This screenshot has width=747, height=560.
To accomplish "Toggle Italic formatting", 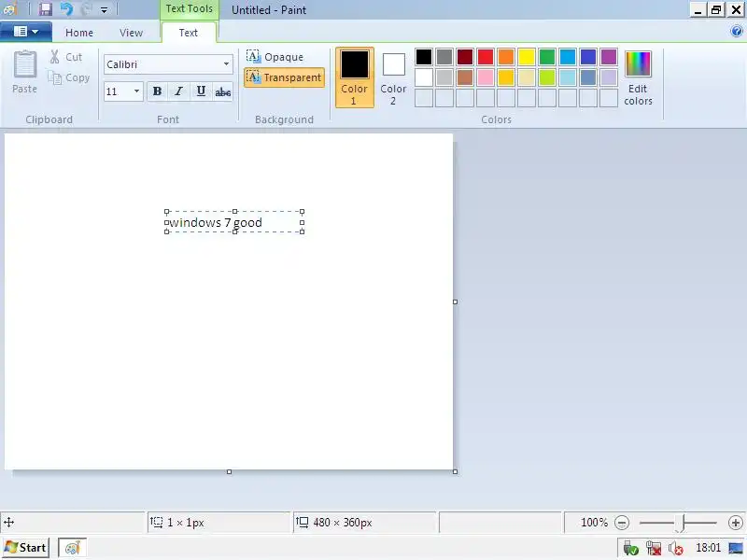I will coord(178,91).
